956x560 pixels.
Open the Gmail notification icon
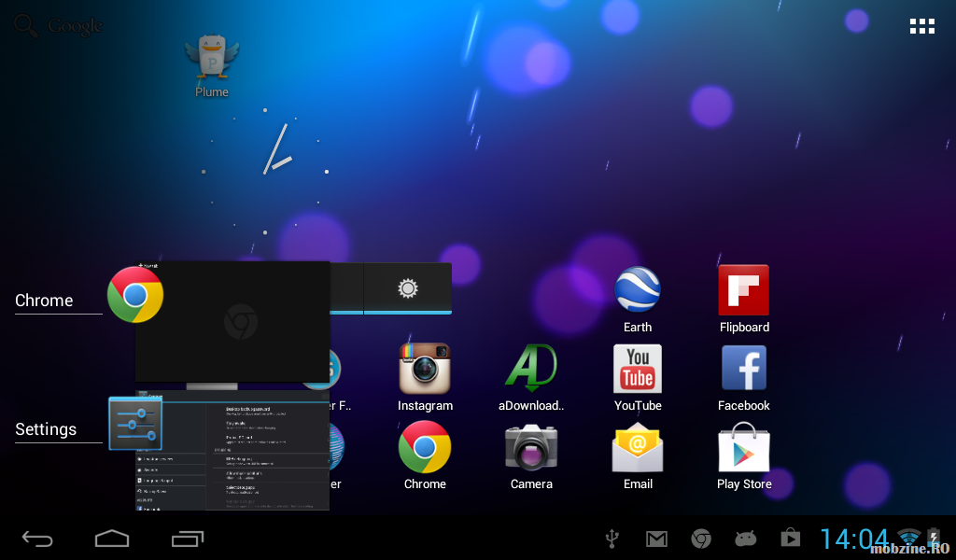pos(657,539)
